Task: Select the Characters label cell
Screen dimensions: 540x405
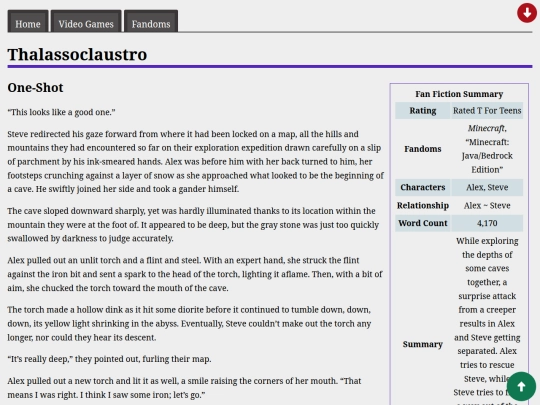Action: click(x=423, y=187)
